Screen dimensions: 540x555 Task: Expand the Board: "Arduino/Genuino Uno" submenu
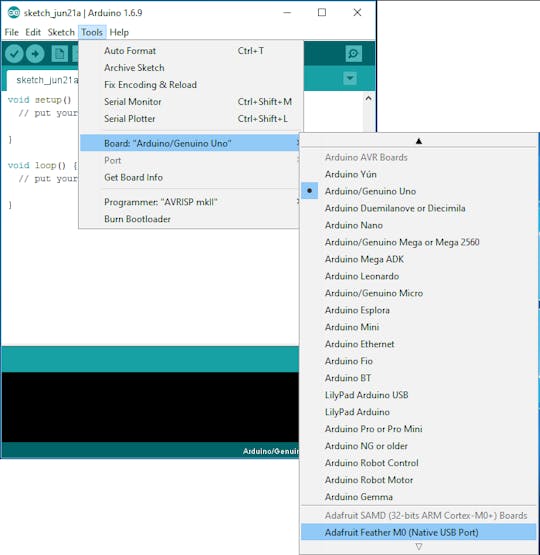point(190,143)
